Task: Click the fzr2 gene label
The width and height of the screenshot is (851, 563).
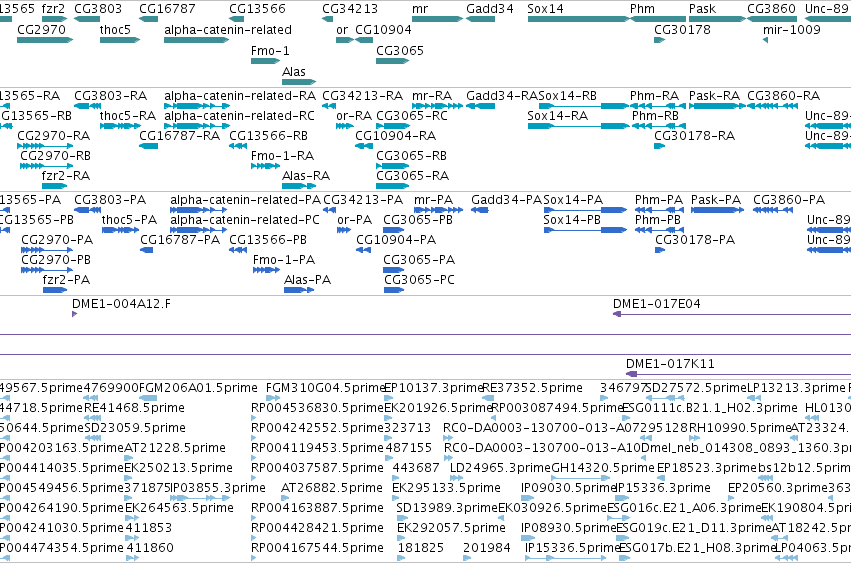Action: (53, 9)
